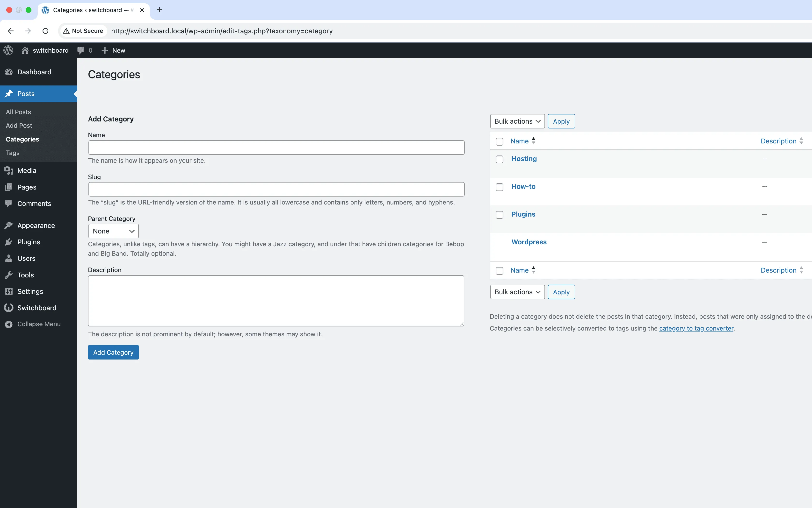812x508 pixels.
Task: Open the top Bulk actions dropdown
Action: (x=517, y=121)
